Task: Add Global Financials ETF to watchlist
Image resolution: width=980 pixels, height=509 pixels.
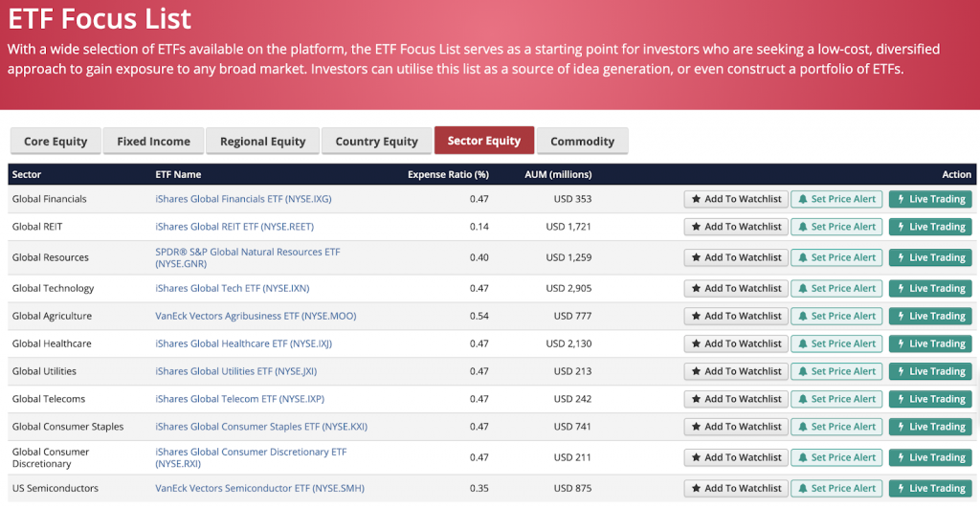Action: point(736,199)
